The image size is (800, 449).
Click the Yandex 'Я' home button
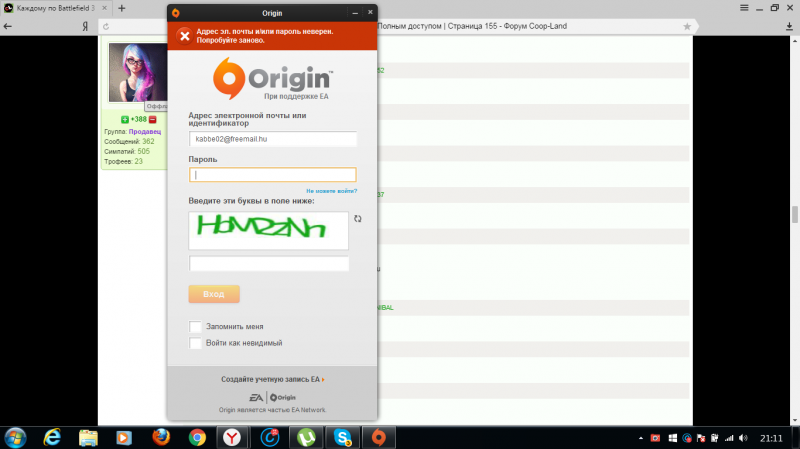[85, 27]
